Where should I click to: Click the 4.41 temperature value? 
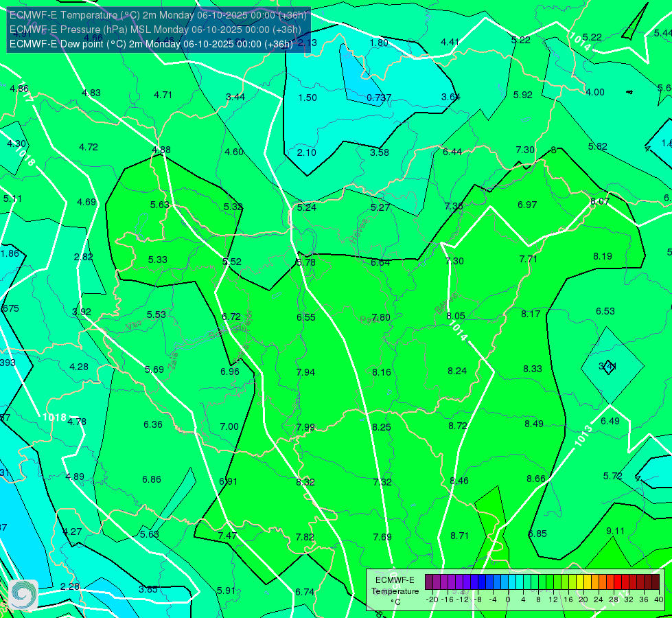click(x=450, y=42)
